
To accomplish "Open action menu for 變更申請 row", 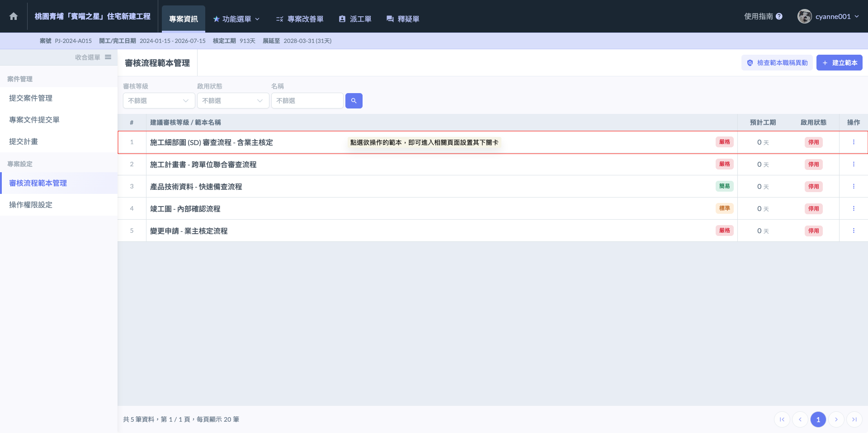I will (x=854, y=231).
